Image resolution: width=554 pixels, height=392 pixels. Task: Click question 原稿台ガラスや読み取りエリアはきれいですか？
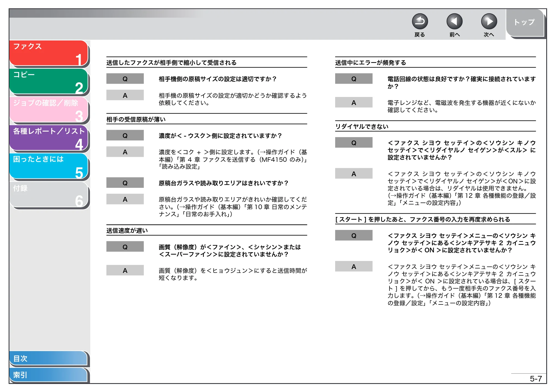[224, 183]
